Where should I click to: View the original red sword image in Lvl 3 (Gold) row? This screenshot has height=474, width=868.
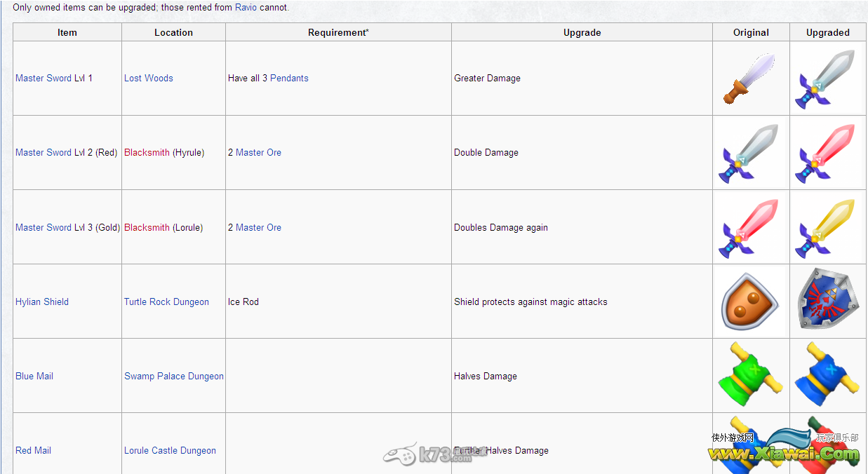(x=749, y=227)
